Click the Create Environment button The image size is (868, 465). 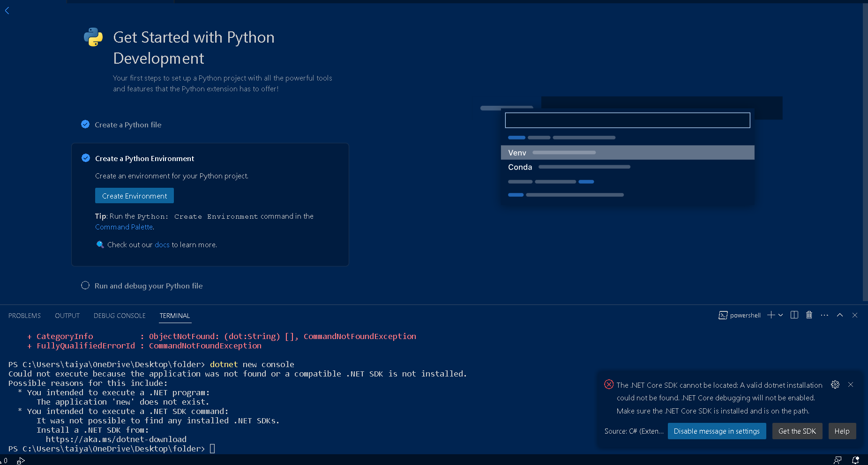click(134, 195)
